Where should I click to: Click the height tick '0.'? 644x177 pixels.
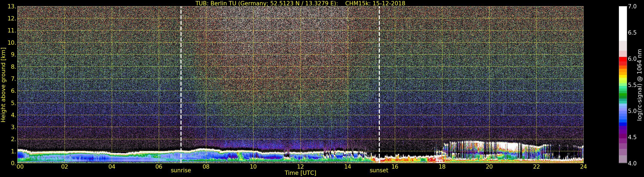click(14, 163)
